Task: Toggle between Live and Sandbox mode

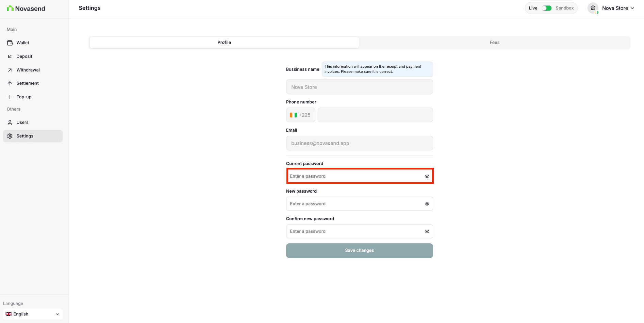Action: pos(547,8)
